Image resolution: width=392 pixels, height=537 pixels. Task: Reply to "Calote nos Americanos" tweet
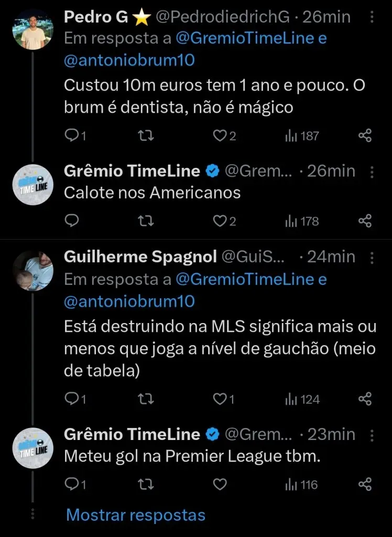click(x=71, y=221)
